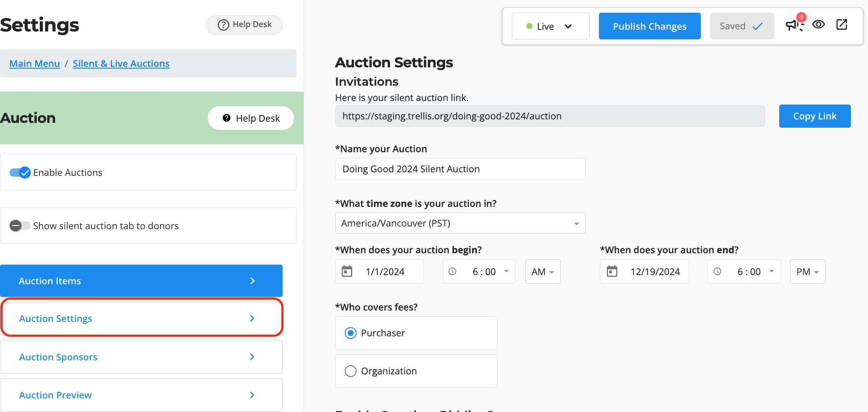The image size is (868, 412).
Task: Open Auction Items menu section
Action: coord(141,281)
